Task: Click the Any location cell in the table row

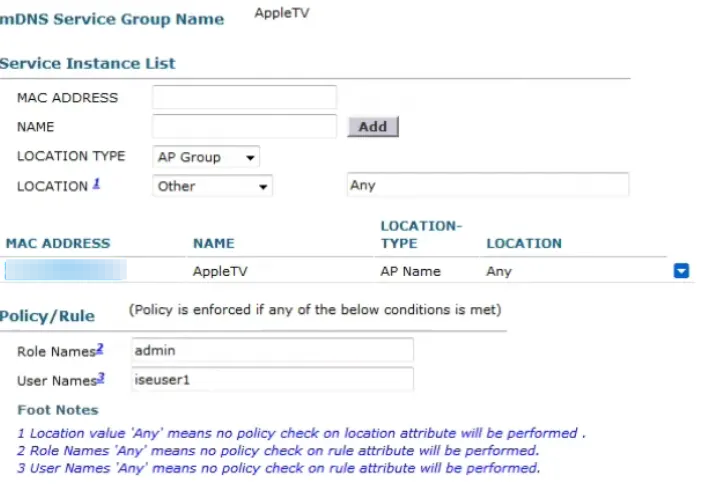Action: (x=499, y=271)
